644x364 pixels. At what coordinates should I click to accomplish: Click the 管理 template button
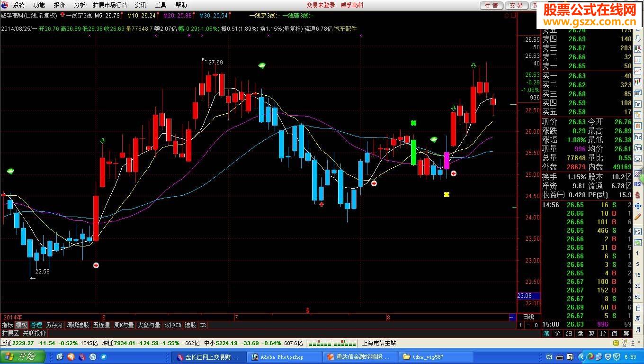point(36,325)
